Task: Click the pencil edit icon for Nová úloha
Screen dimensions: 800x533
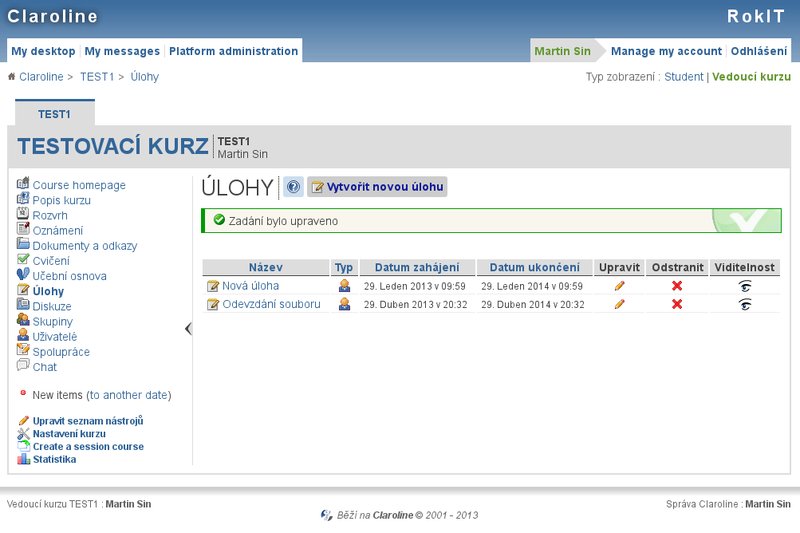Action: tap(619, 286)
